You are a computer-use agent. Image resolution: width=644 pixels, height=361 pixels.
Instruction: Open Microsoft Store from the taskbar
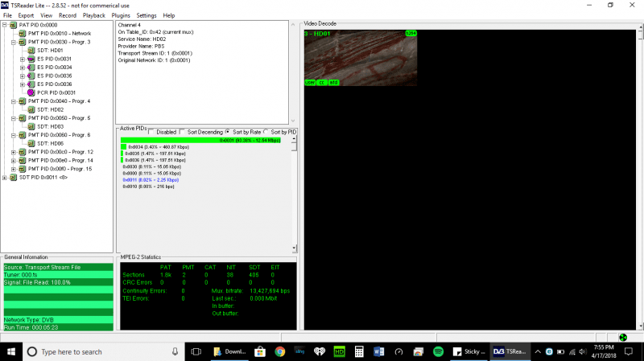[259, 351]
